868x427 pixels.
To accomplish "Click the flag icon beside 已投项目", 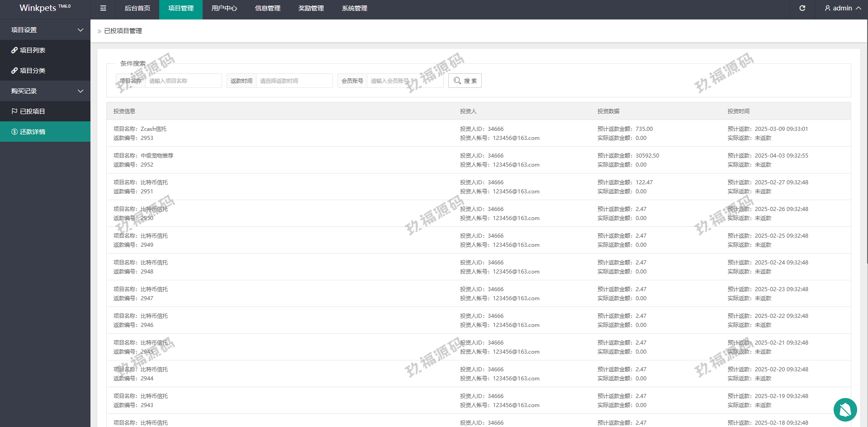I will click(14, 111).
